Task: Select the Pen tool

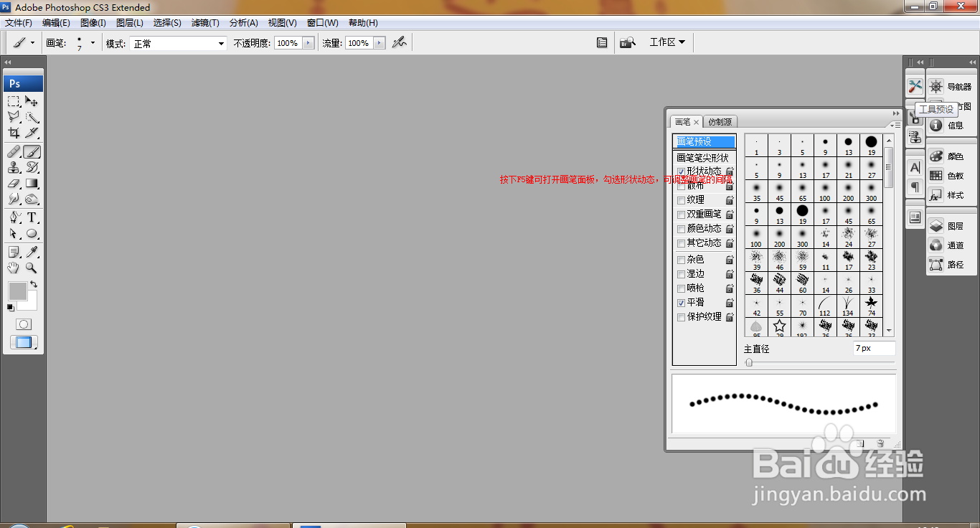Action: pyautogui.click(x=14, y=218)
